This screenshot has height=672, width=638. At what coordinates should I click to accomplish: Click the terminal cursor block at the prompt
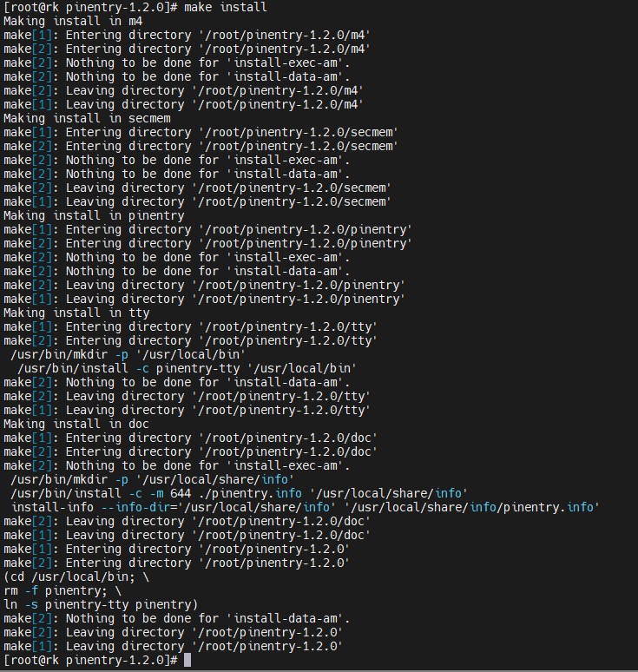pyautogui.click(x=187, y=660)
